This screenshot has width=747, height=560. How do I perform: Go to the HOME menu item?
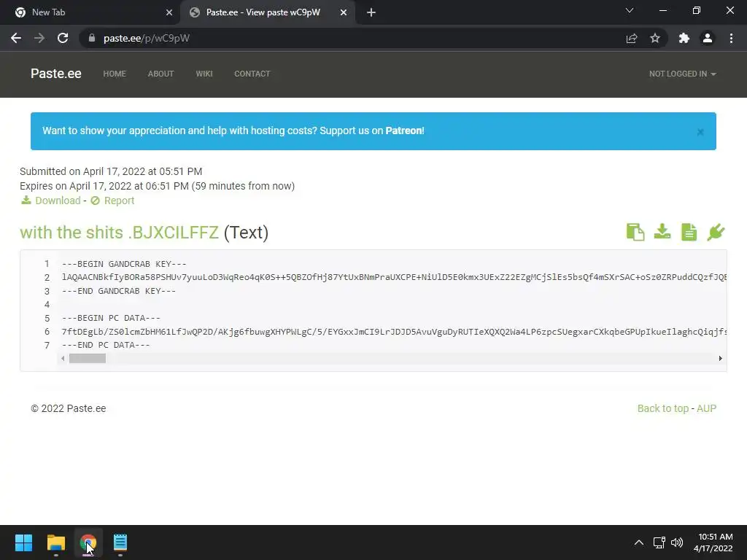[x=115, y=74]
